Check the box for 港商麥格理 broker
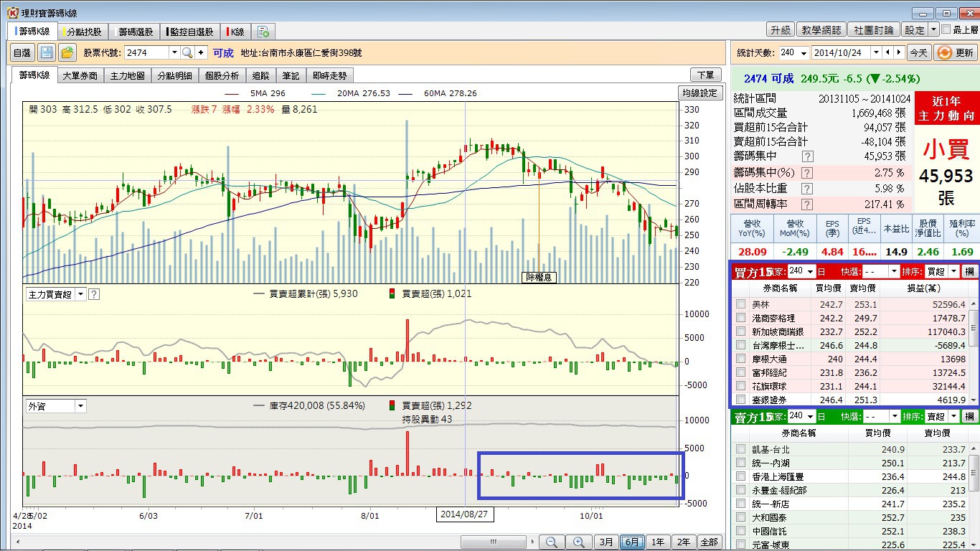The height and width of the screenshot is (551, 980). pyautogui.click(x=740, y=318)
